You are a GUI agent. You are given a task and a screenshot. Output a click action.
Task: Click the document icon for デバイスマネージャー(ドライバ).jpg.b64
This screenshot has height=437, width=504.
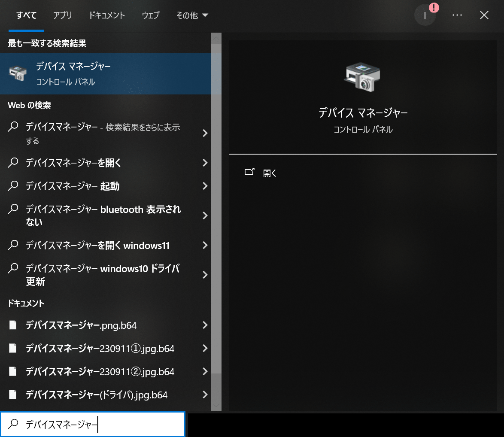[x=12, y=395]
